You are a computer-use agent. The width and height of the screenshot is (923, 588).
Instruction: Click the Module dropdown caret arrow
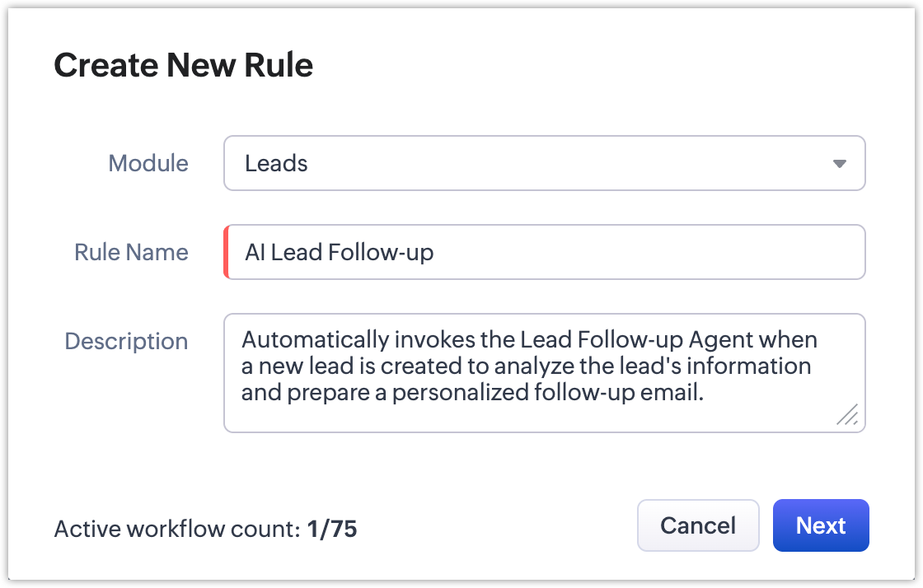[840, 163]
